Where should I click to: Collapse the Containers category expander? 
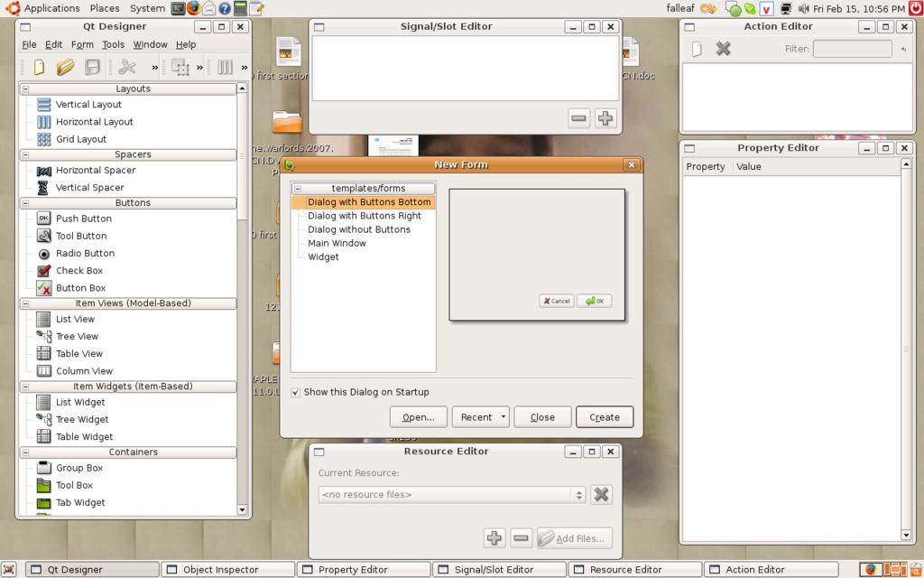pos(25,452)
